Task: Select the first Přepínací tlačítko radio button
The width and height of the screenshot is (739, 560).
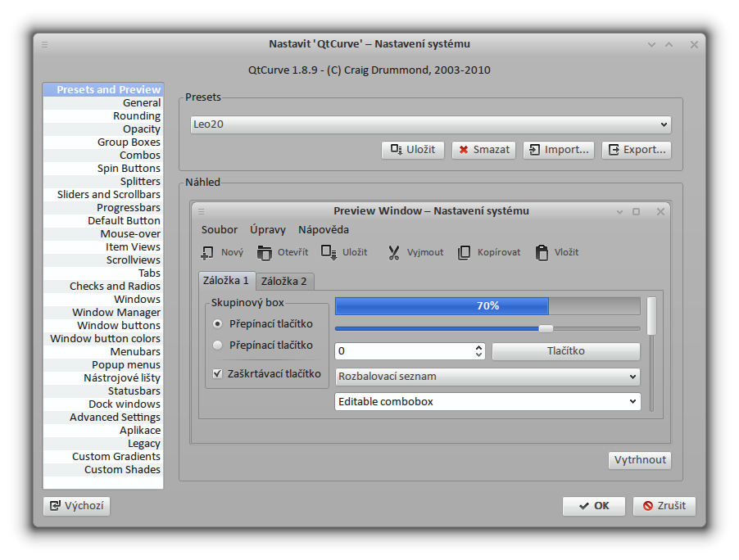Action: click(x=217, y=323)
